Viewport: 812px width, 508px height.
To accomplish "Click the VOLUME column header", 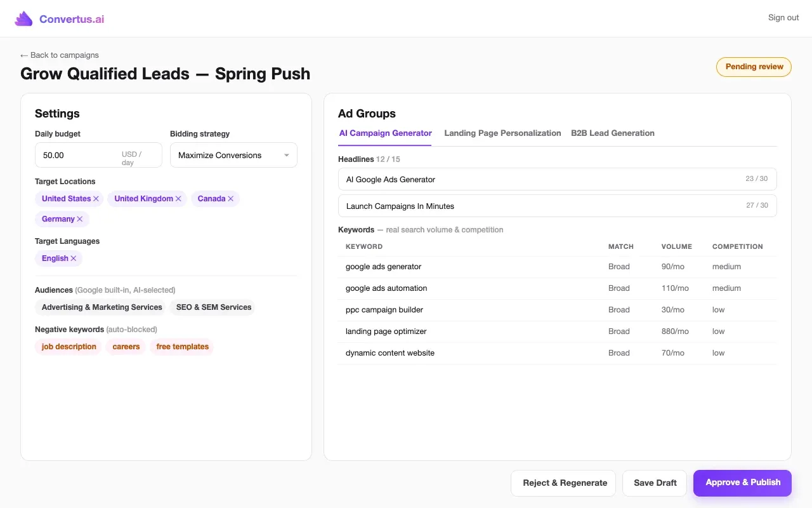I will pos(677,246).
